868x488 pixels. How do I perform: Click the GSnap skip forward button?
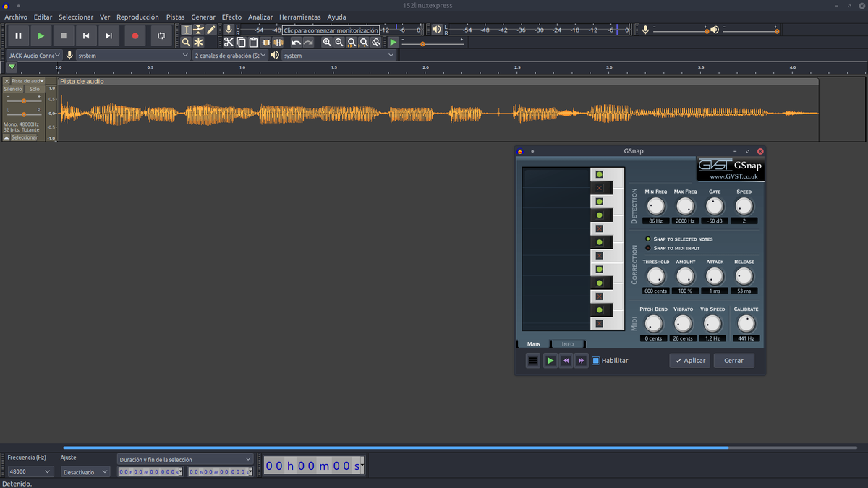[x=581, y=360]
